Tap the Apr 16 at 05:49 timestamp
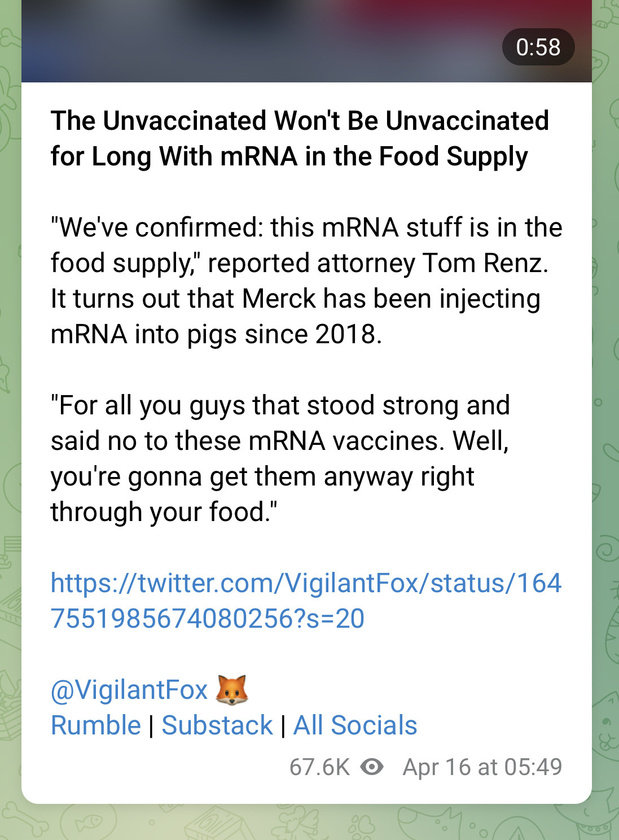This screenshot has height=840, width=619. 482,767
